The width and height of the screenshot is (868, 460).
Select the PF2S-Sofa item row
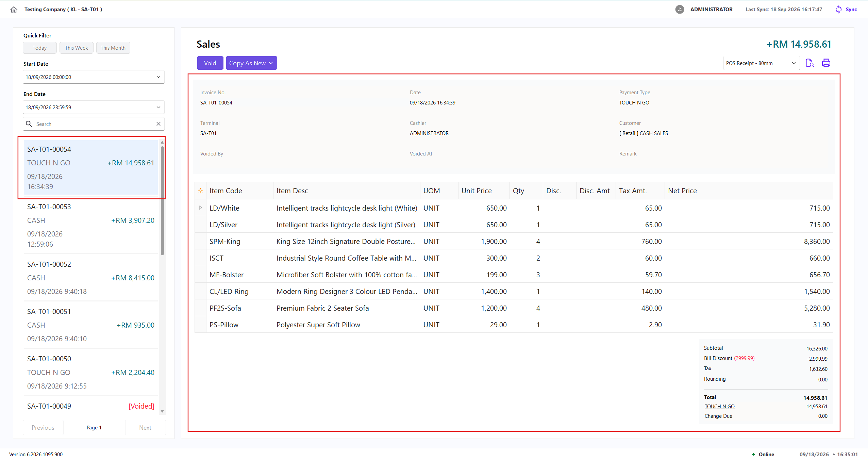tap(514, 308)
